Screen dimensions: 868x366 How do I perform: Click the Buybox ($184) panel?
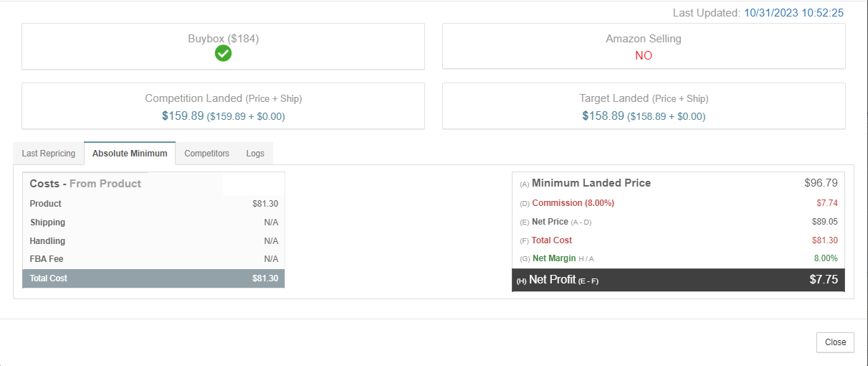coord(223,47)
